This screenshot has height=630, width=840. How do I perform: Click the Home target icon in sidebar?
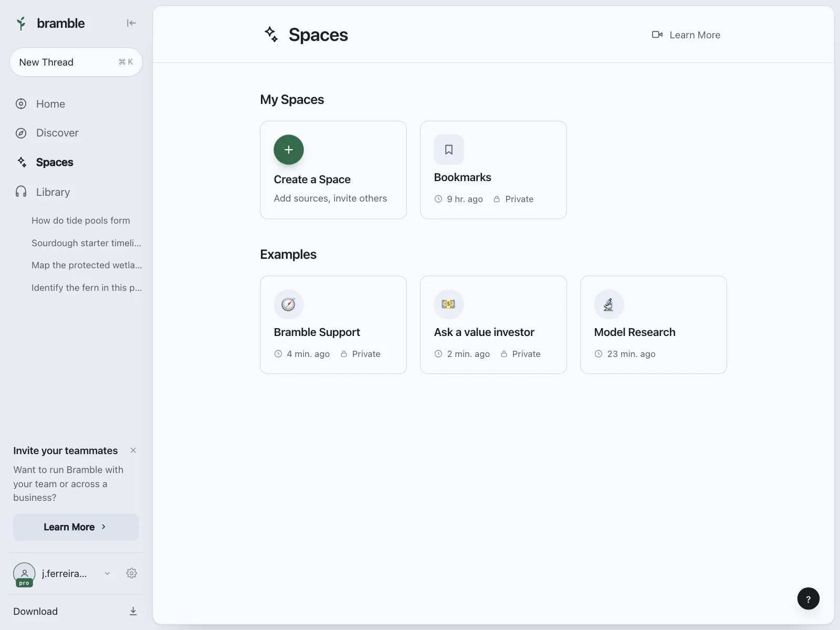[x=21, y=104]
